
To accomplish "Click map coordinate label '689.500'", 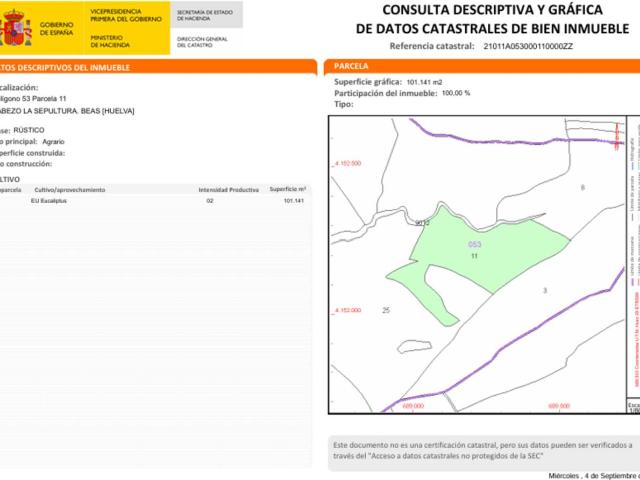I will (x=559, y=406).
